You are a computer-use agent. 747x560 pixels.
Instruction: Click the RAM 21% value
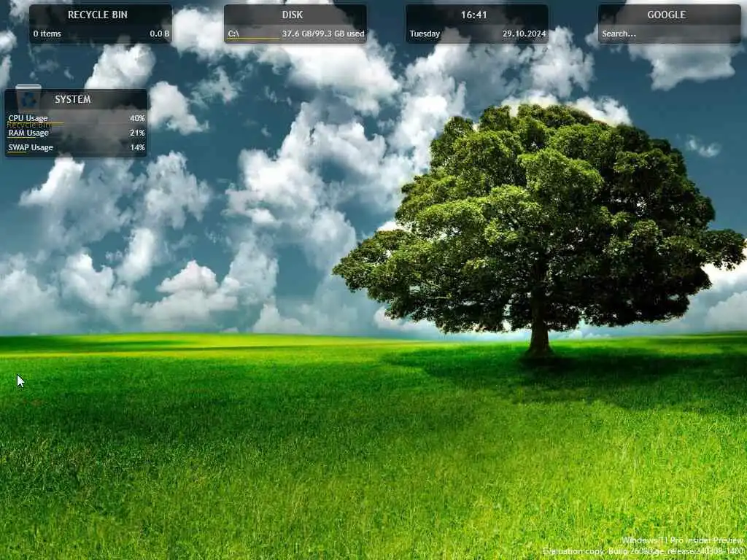(x=137, y=133)
